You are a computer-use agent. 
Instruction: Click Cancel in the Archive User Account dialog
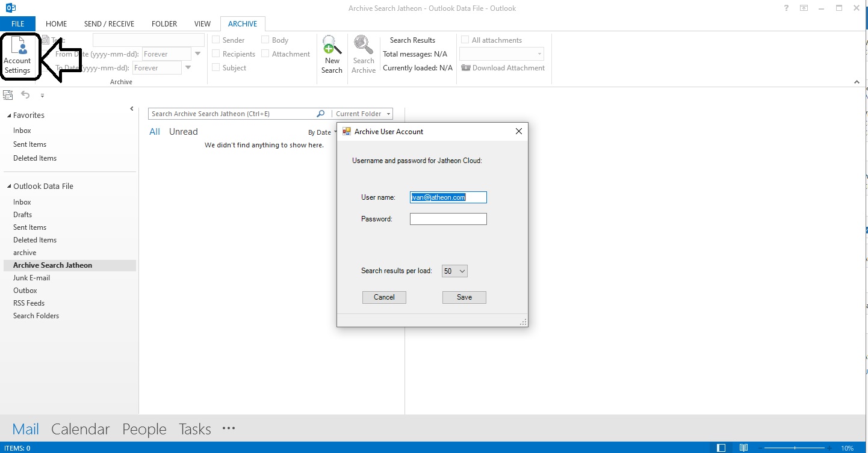coord(384,297)
